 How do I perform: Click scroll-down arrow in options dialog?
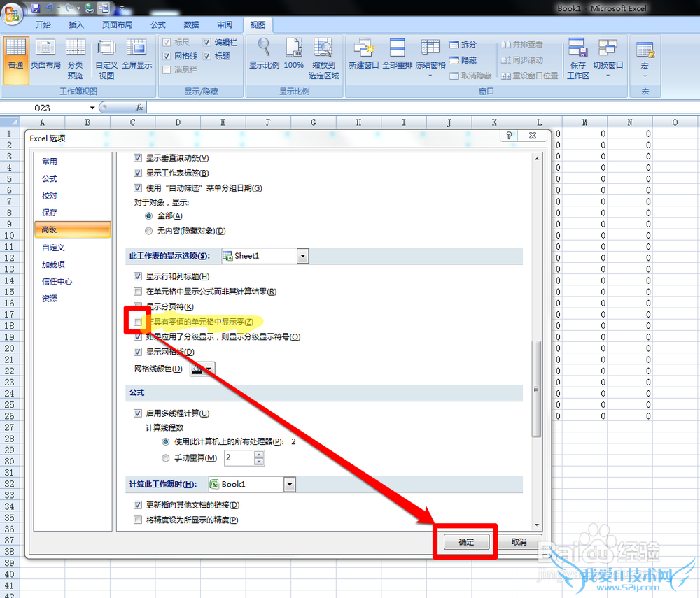pos(537,525)
